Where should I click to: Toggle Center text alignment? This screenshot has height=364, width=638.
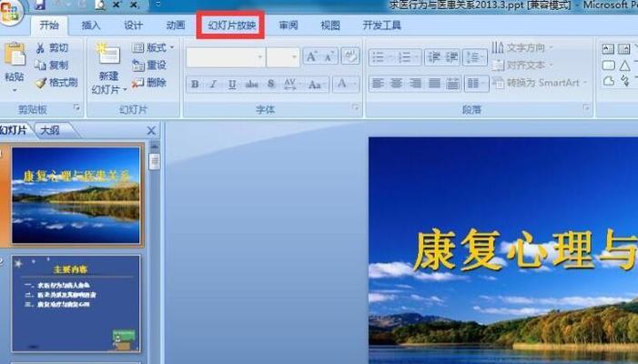[x=396, y=84]
